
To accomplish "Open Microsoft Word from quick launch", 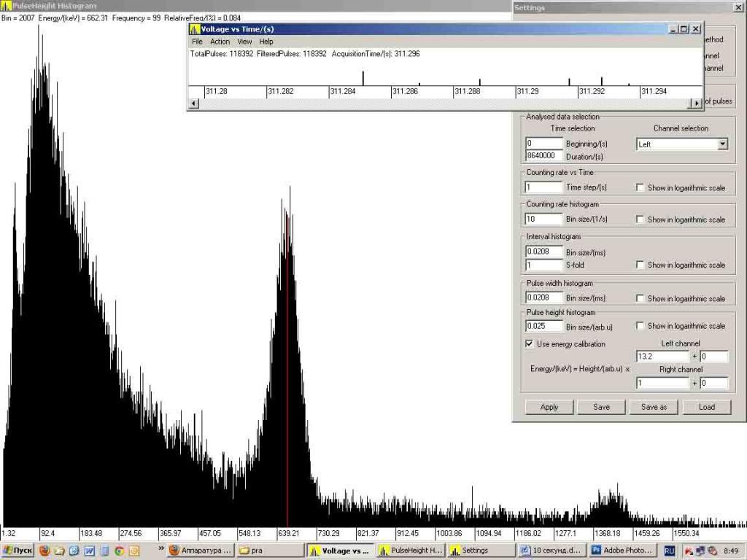I will tap(89, 551).
